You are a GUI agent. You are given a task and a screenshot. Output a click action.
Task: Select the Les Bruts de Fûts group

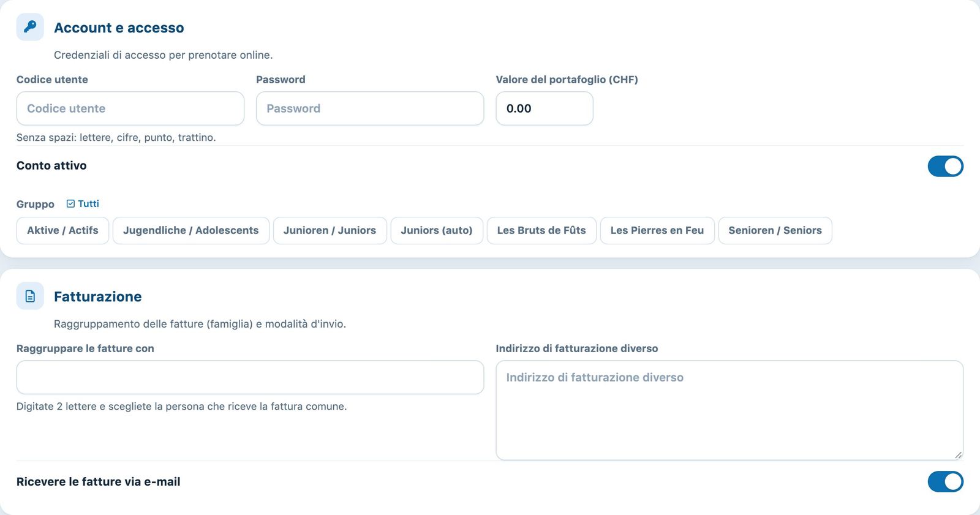(x=541, y=230)
